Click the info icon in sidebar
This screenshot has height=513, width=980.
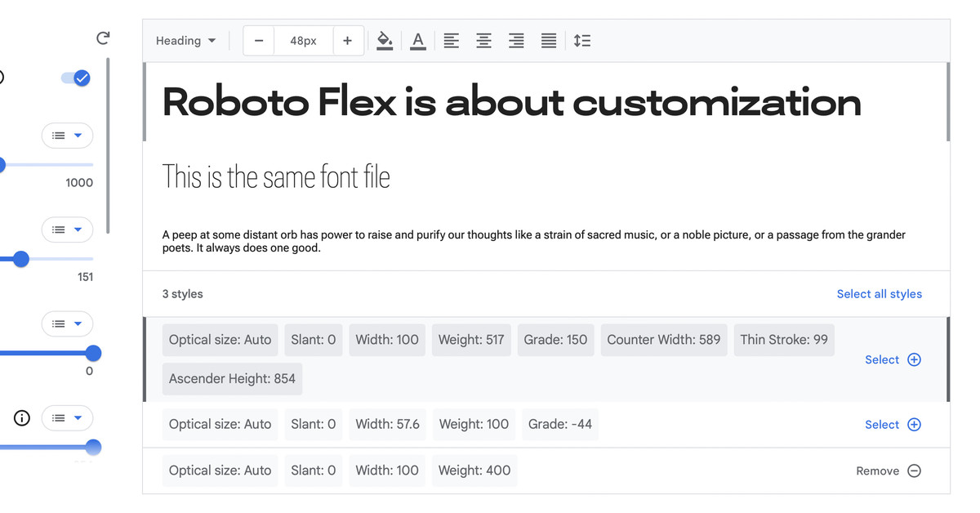pyautogui.click(x=22, y=418)
